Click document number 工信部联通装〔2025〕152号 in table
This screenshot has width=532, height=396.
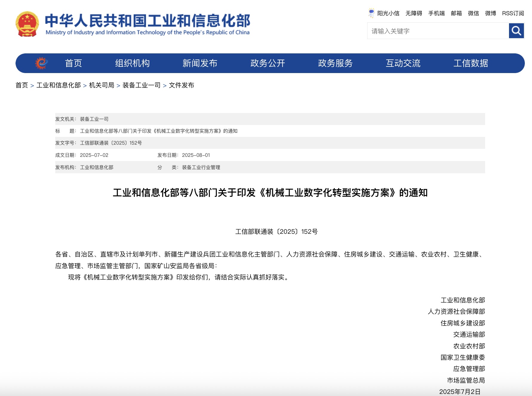(111, 143)
